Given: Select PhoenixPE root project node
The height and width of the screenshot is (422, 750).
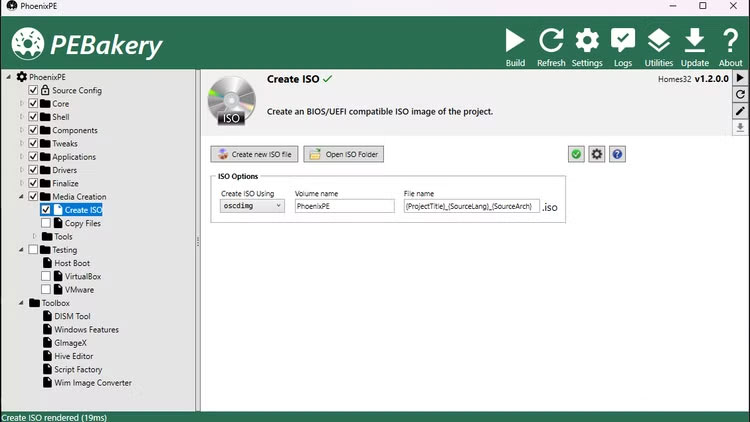Looking at the screenshot, I should 47,77.
